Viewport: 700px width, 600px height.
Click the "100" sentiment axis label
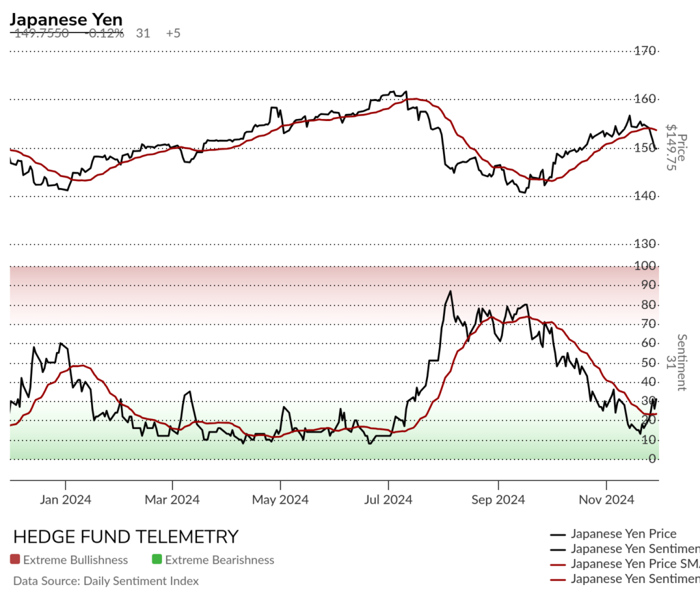click(x=645, y=266)
